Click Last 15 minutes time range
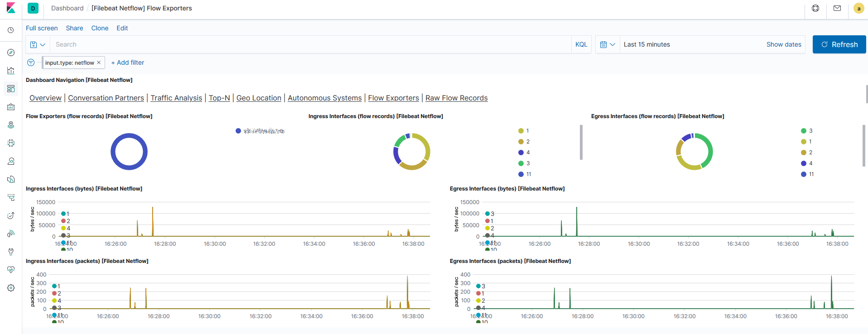 coord(646,44)
